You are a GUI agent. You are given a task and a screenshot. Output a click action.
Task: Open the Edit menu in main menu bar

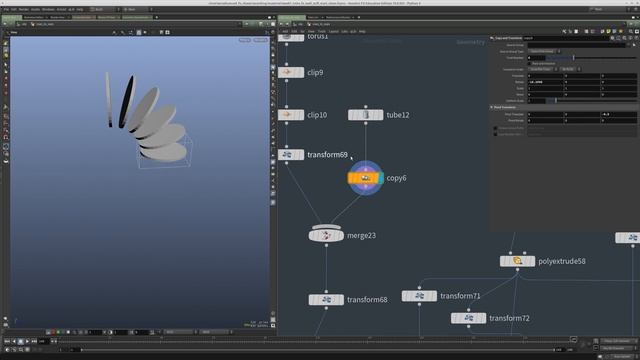[x=14, y=9]
